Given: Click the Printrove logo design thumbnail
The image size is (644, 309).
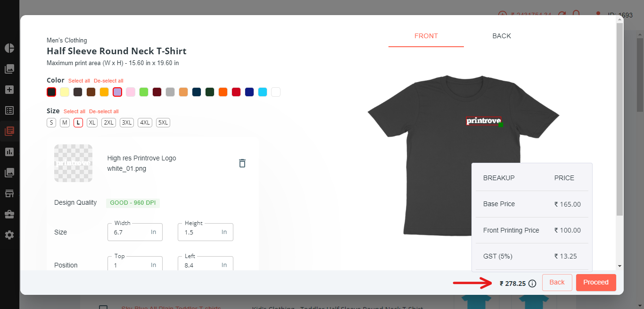Looking at the screenshot, I should (73, 163).
